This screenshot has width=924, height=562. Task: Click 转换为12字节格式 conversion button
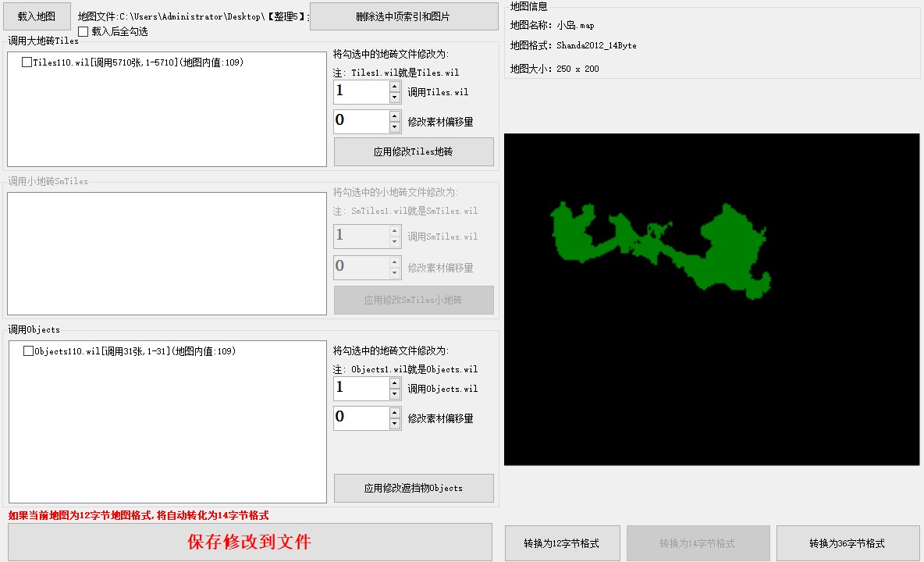(x=563, y=543)
